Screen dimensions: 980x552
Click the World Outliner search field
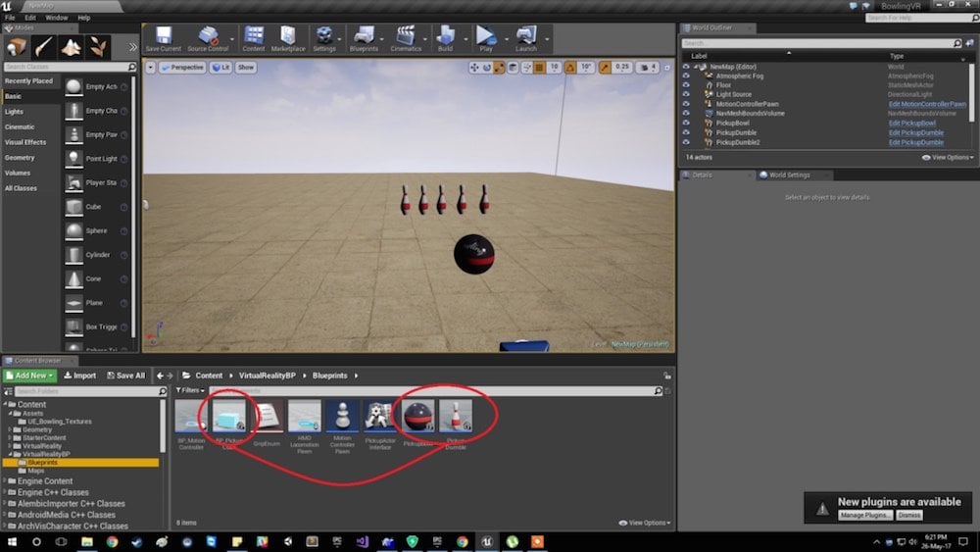click(818, 43)
